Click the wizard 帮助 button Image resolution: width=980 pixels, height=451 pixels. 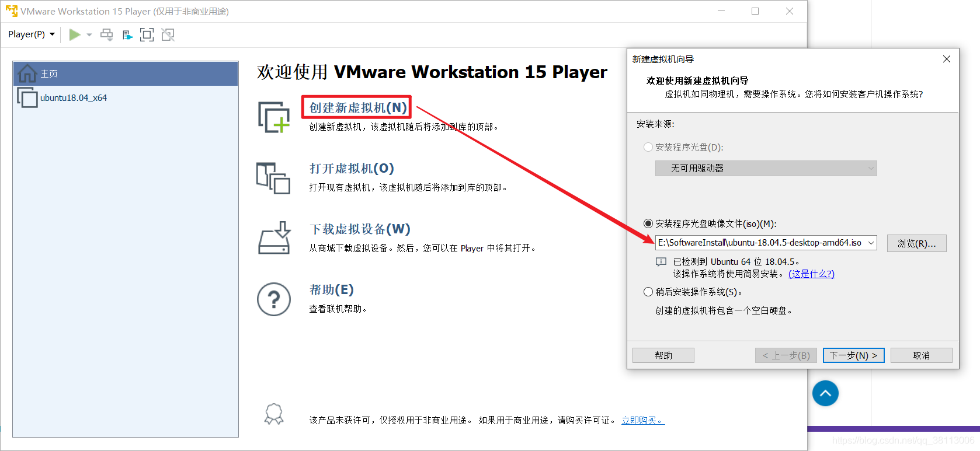point(663,355)
